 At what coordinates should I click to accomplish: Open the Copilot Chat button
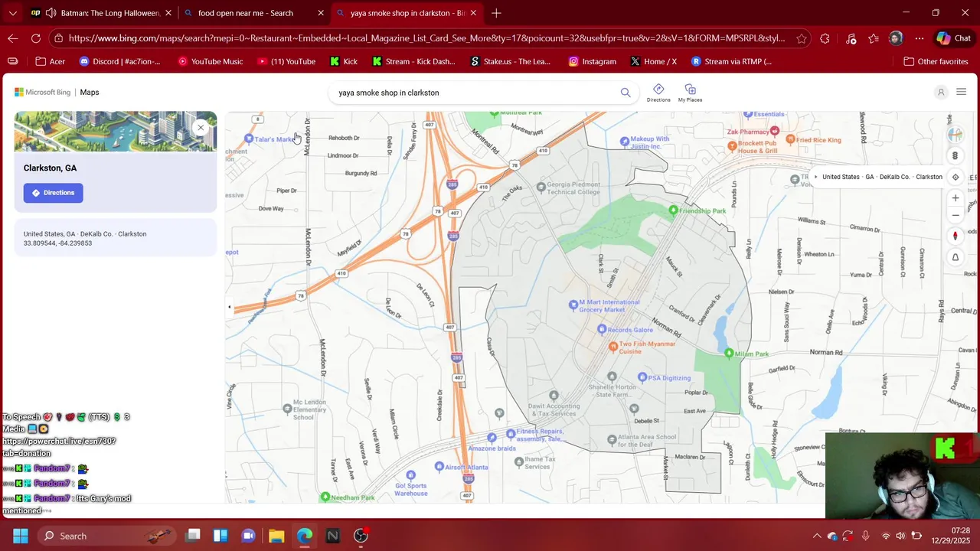[x=953, y=38]
